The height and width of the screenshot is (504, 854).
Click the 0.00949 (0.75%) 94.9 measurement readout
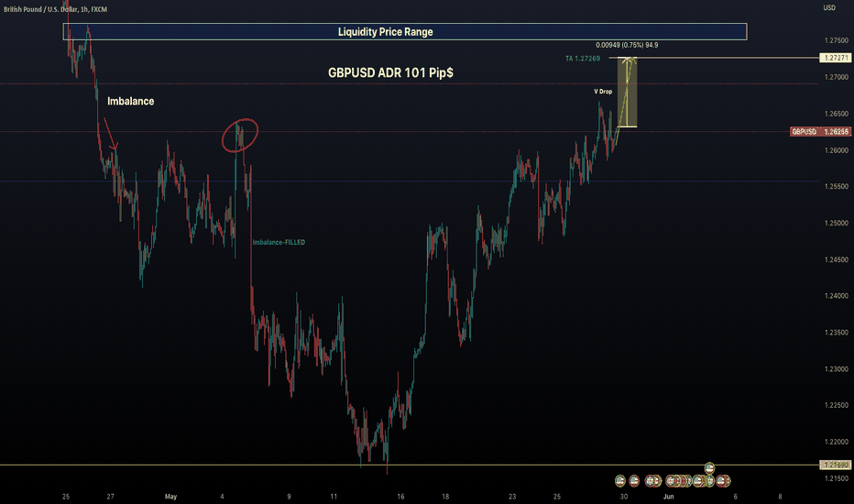(x=627, y=45)
